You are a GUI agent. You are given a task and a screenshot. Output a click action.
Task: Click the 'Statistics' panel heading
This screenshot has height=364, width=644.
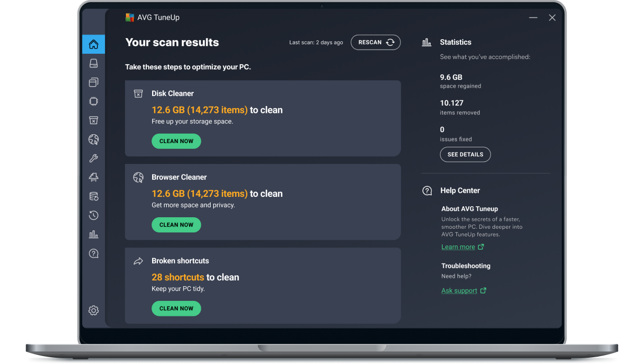(x=455, y=42)
